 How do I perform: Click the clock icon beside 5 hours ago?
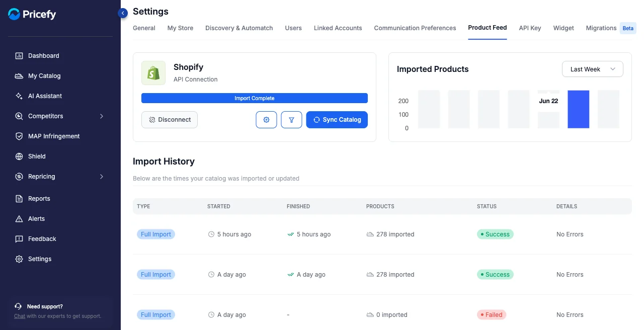tap(211, 234)
